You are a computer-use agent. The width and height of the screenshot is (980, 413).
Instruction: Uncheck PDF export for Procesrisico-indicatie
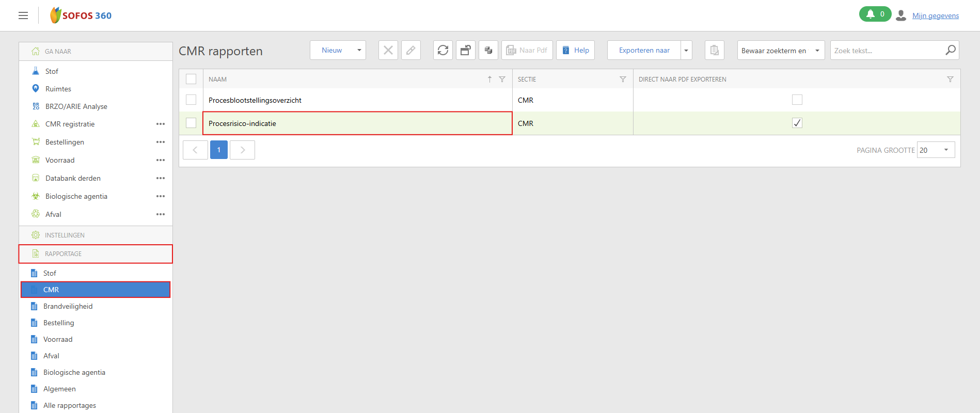tap(797, 123)
